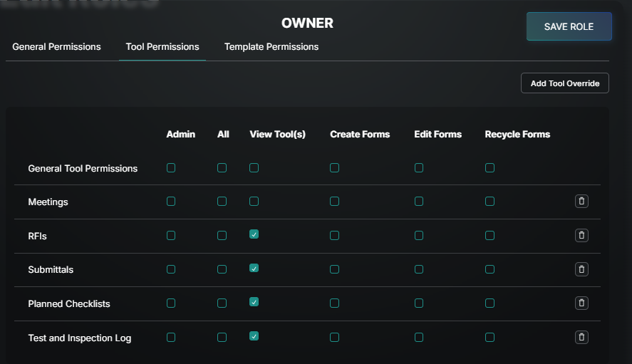The image size is (632, 364).
Task: Switch to General Permissions tab
Action: coord(57,47)
